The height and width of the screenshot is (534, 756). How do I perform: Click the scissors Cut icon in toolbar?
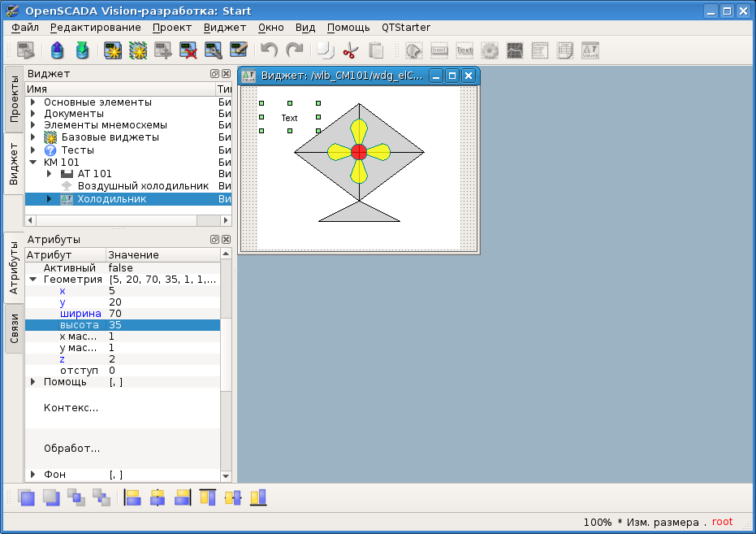[350, 51]
